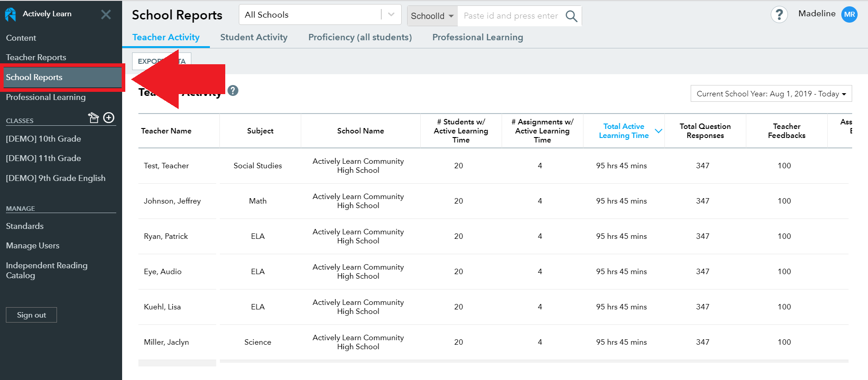This screenshot has width=868, height=380.
Task: Click the add class plus icon
Action: pos(109,118)
